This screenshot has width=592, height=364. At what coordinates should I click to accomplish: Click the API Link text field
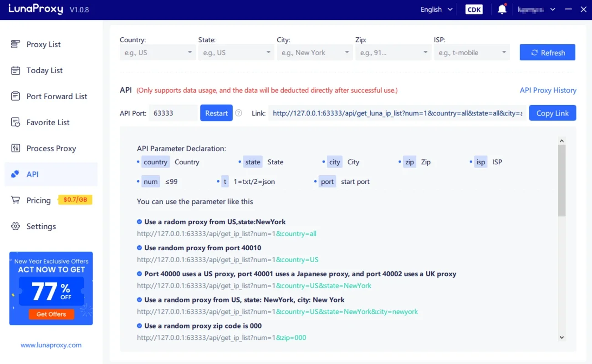(397, 113)
